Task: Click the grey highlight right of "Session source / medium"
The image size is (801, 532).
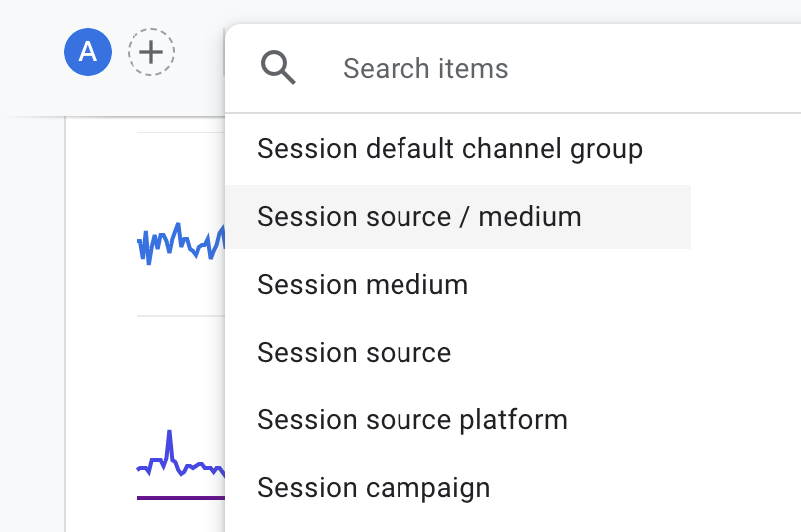Action: (x=636, y=217)
